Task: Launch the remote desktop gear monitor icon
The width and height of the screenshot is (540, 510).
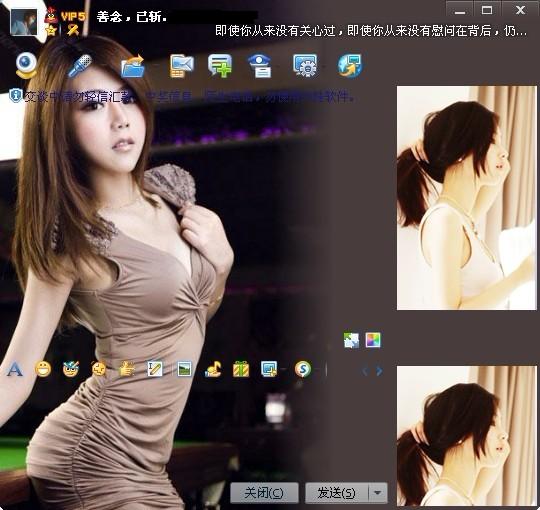Action: click(305, 65)
